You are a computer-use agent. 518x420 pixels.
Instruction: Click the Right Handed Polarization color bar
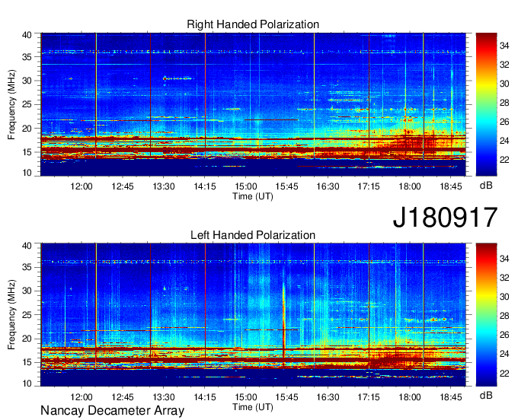tap(486, 104)
